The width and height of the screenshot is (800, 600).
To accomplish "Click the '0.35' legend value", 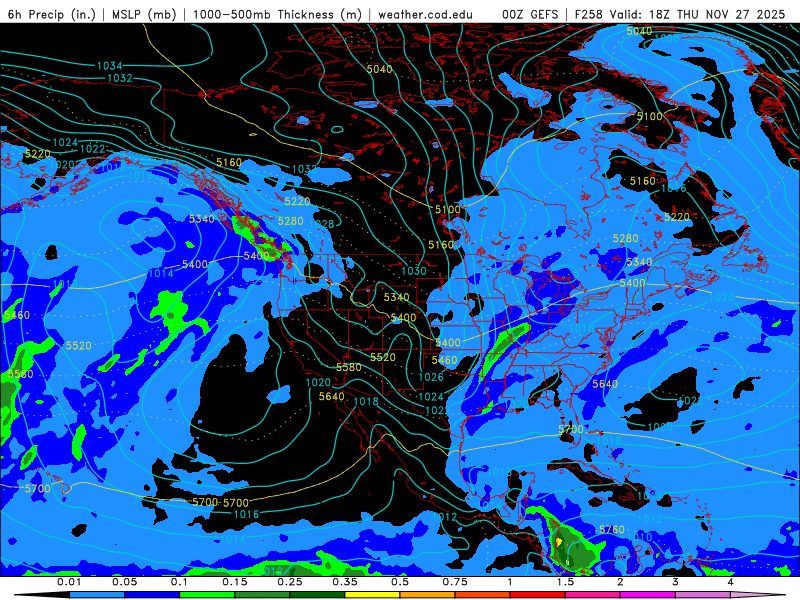I will point(345,582).
